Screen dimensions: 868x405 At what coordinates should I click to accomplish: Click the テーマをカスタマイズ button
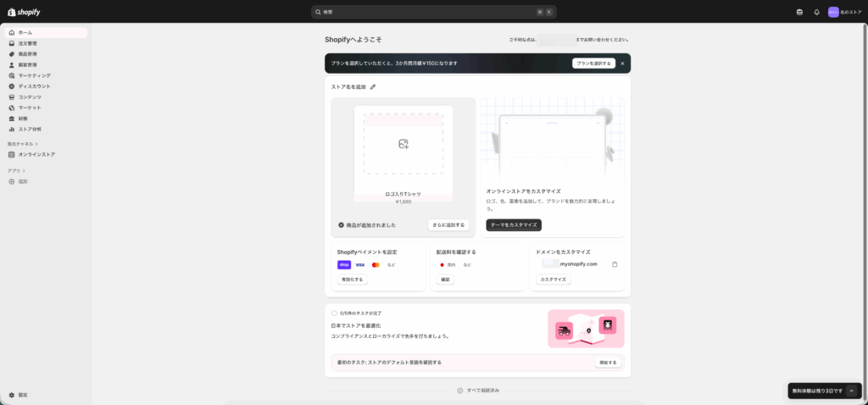coord(514,225)
